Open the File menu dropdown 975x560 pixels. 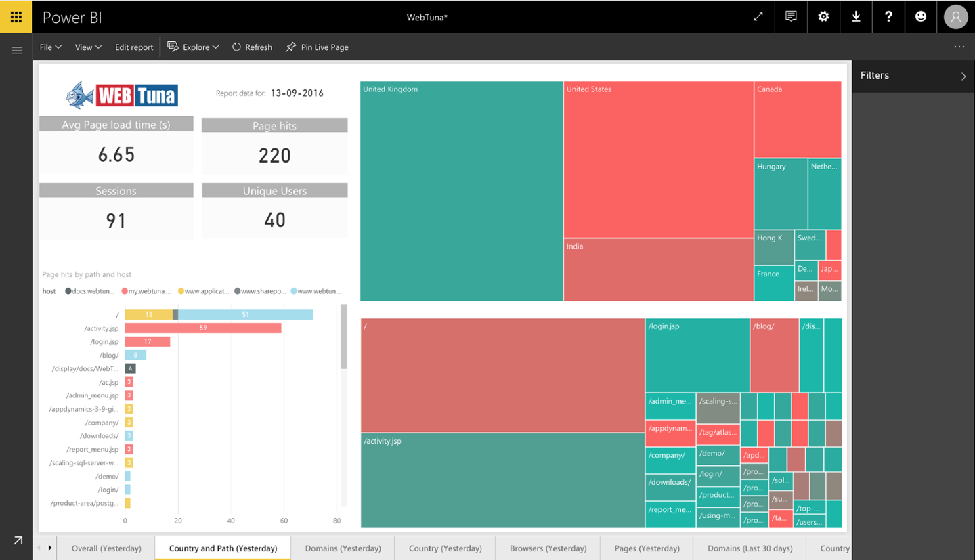pos(50,47)
